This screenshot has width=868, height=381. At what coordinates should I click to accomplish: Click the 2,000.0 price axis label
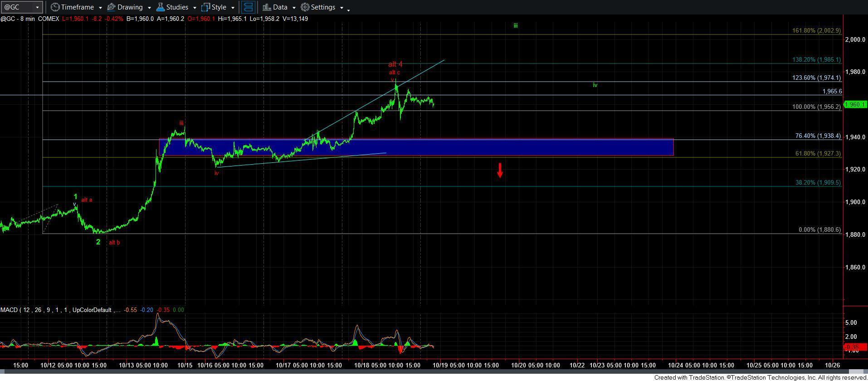tap(855, 40)
